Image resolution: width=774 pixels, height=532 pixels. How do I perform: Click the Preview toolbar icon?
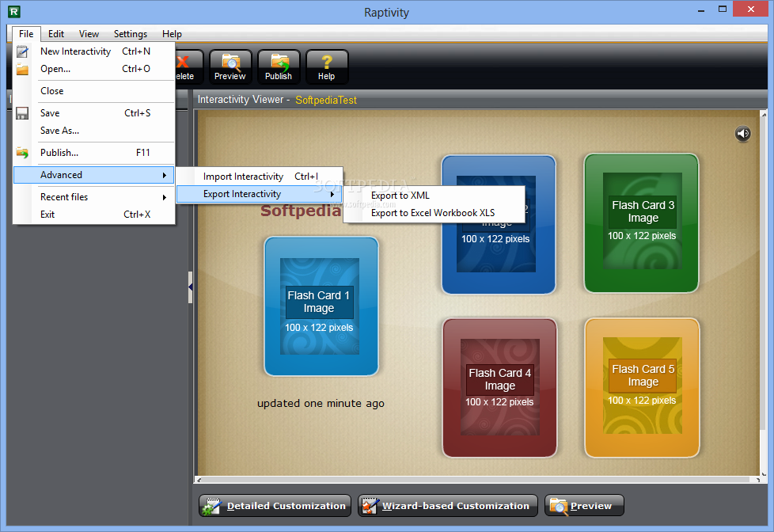click(230, 67)
